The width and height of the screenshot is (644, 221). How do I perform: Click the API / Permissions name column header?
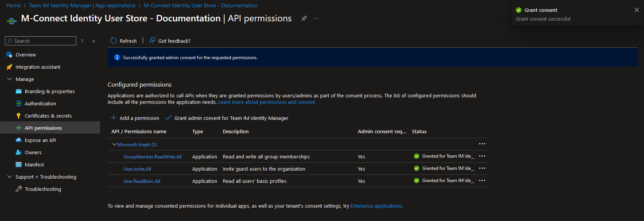139,131
